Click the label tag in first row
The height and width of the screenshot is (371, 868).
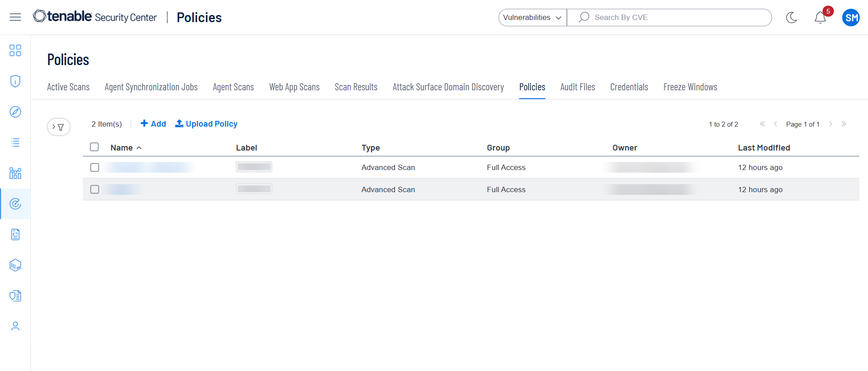(x=254, y=167)
